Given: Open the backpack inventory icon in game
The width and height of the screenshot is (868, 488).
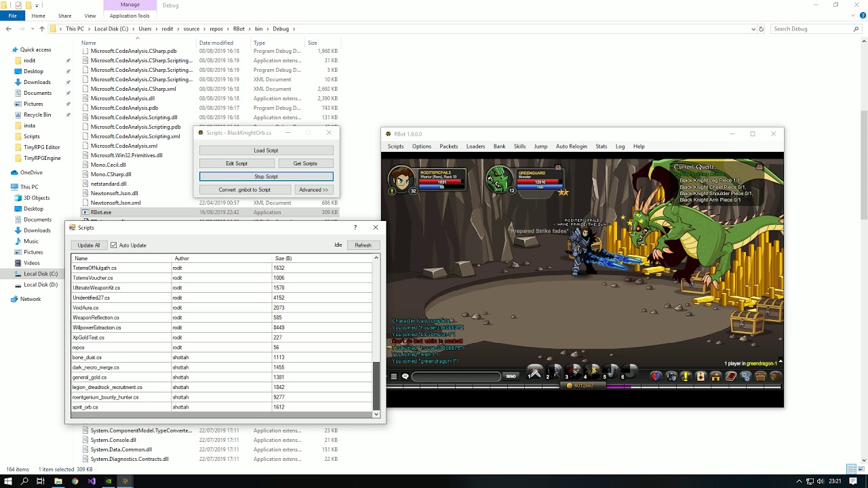Looking at the screenshot, I should point(776,376).
